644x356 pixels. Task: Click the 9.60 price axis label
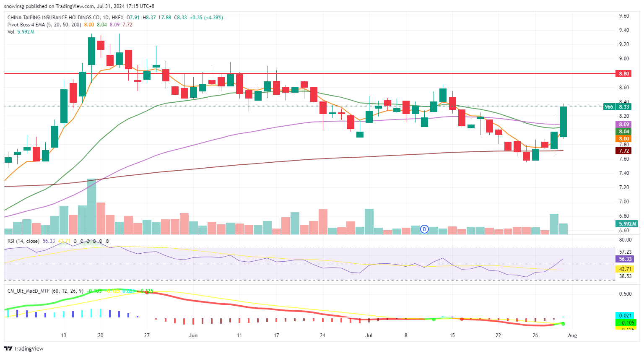coord(624,16)
